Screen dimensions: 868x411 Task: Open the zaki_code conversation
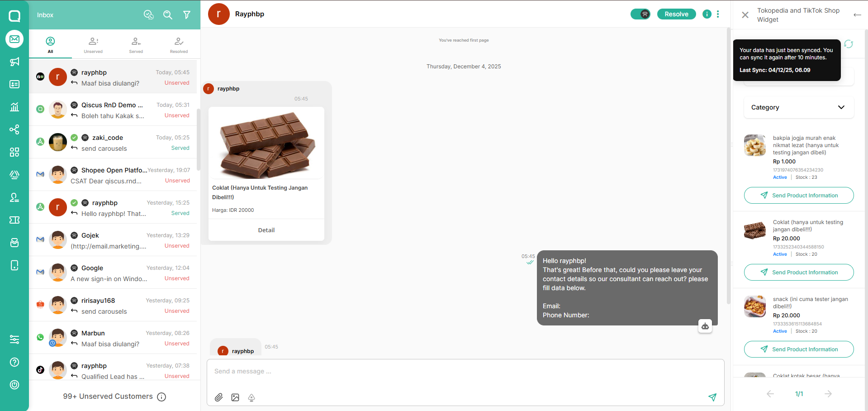113,143
